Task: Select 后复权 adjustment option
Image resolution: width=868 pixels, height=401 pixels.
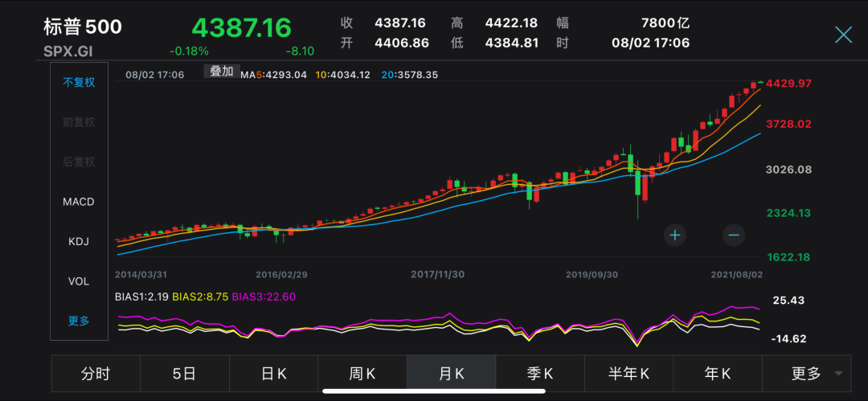Action: tap(79, 162)
